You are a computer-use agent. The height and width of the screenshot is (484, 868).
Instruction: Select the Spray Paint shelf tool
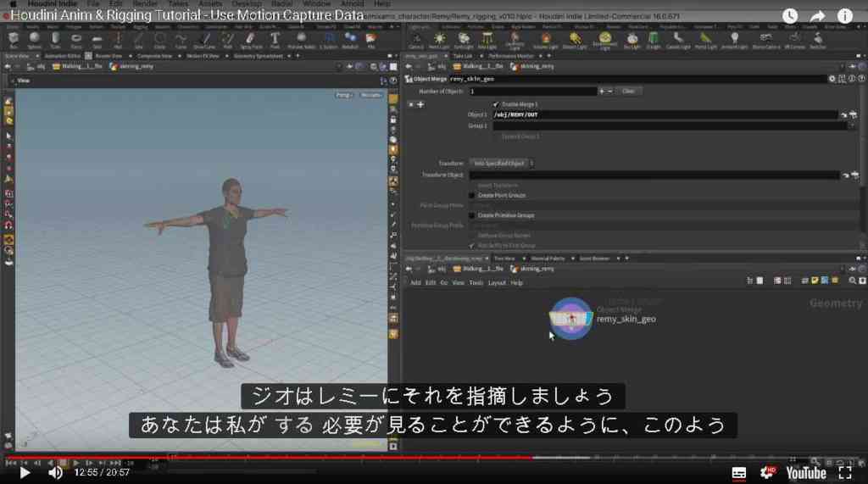[251, 40]
